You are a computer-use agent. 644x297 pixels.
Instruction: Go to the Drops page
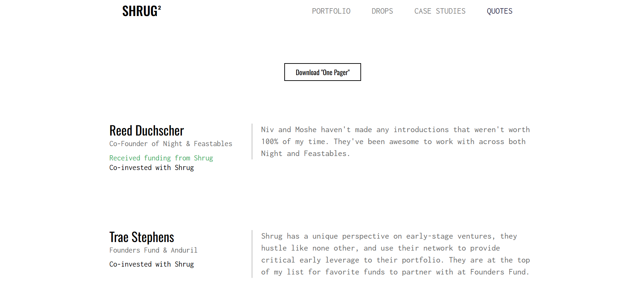point(382,11)
